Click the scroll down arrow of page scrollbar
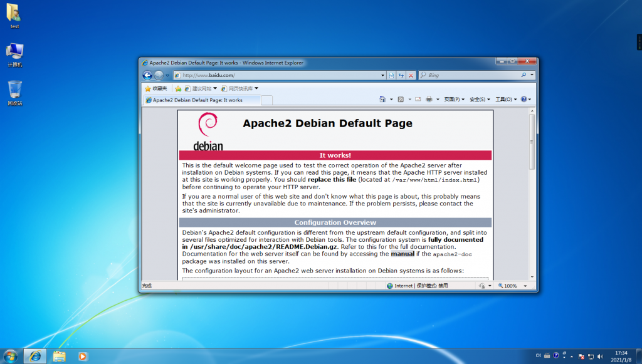The height and width of the screenshot is (364, 642). pos(532,277)
